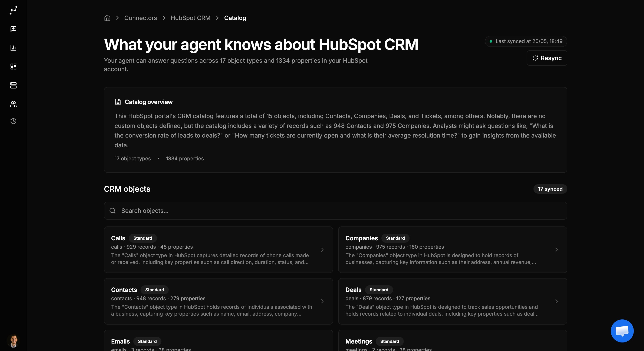Click the CRM objects heading

point(127,189)
